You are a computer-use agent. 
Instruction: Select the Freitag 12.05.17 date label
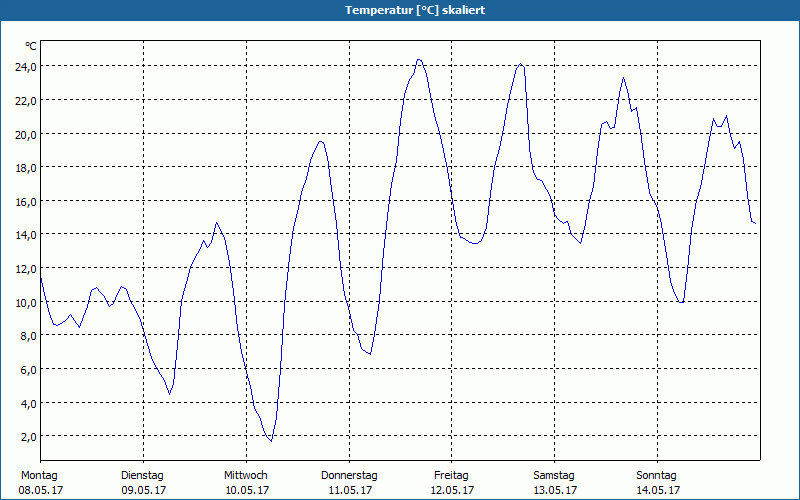click(x=451, y=483)
